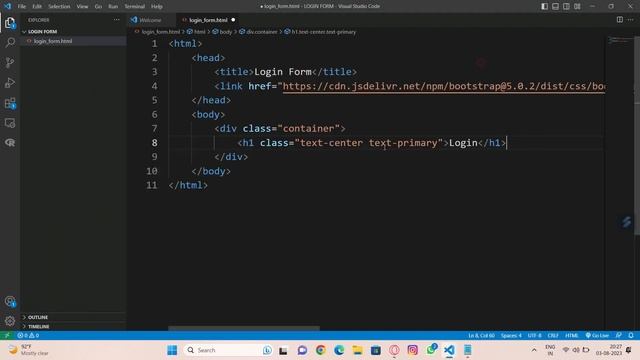Click the minimap code preview

pos(619,41)
